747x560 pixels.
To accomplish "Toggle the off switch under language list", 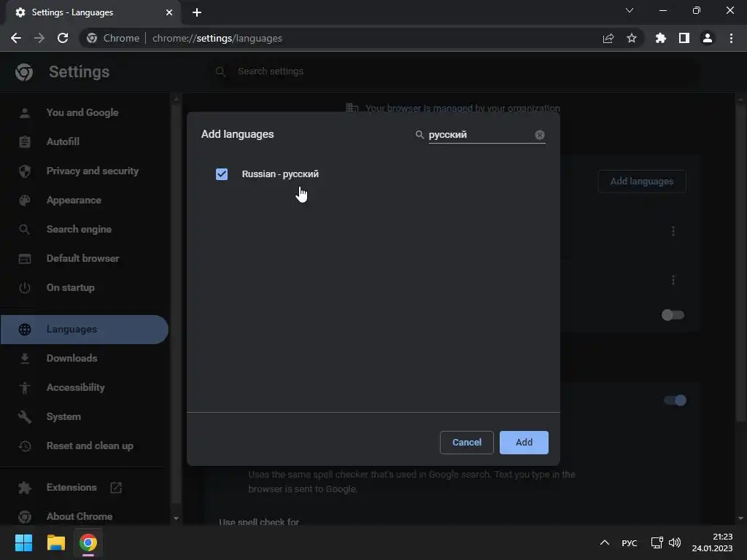I will click(673, 315).
